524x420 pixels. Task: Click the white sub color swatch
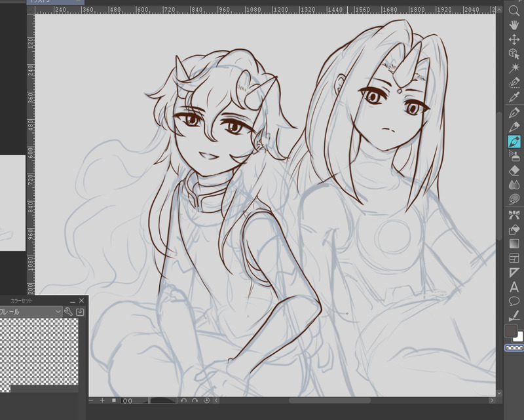[519, 337]
